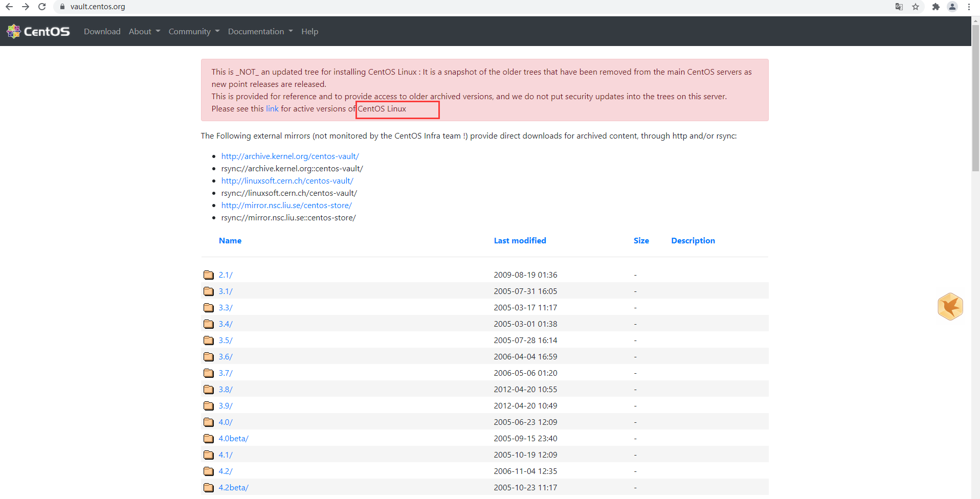Open the 2.1/ directory link

pos(226,275)
